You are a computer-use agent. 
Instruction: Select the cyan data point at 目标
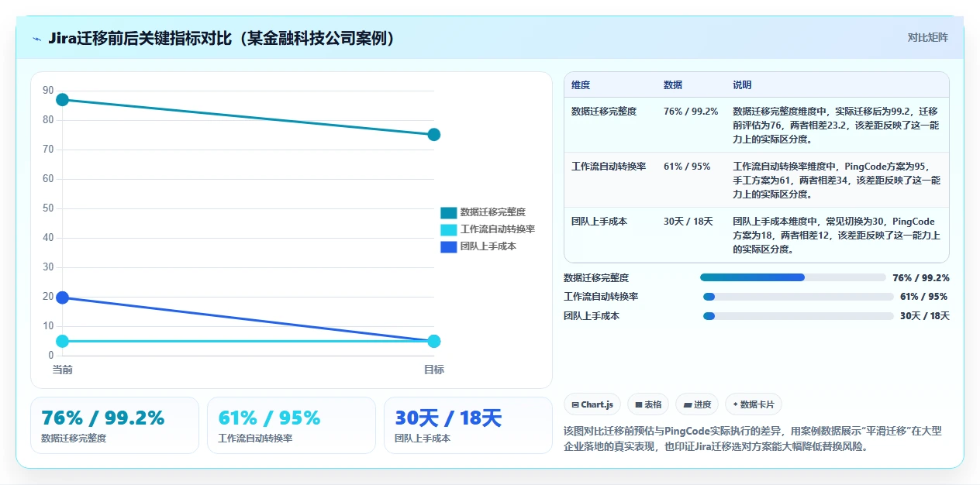click(434, 341)
